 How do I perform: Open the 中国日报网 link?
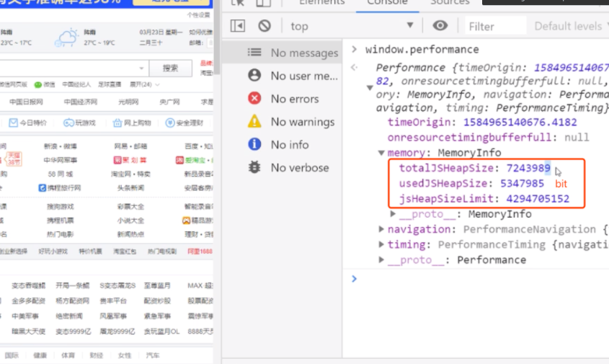pos(26,102)
